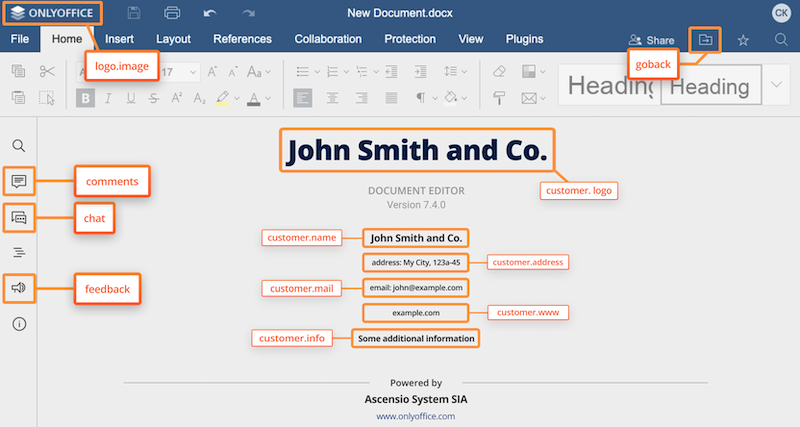Open the www.onlyoffice.com link
This screenshot has width=800, height=427.
(415, 415)
